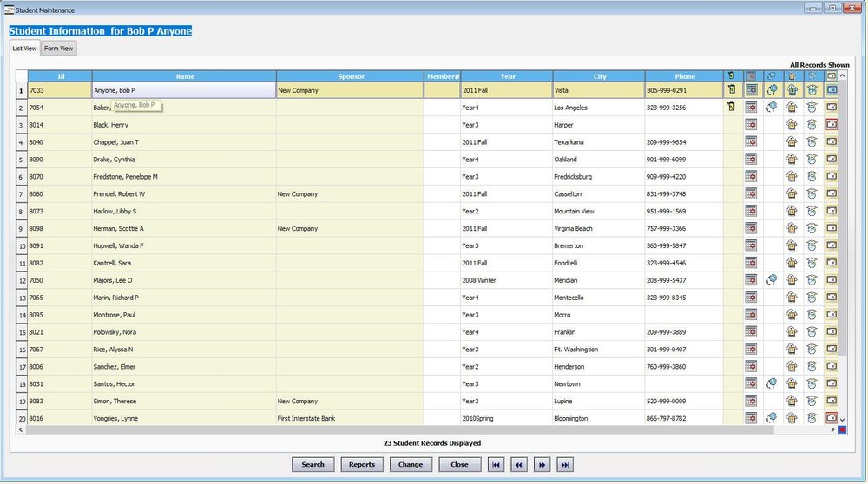The width and height of the screenshot is (868, 484).
Task: Click recycle bin icon in Anyone, Bob P row
Action: click(x=731, y=89)
